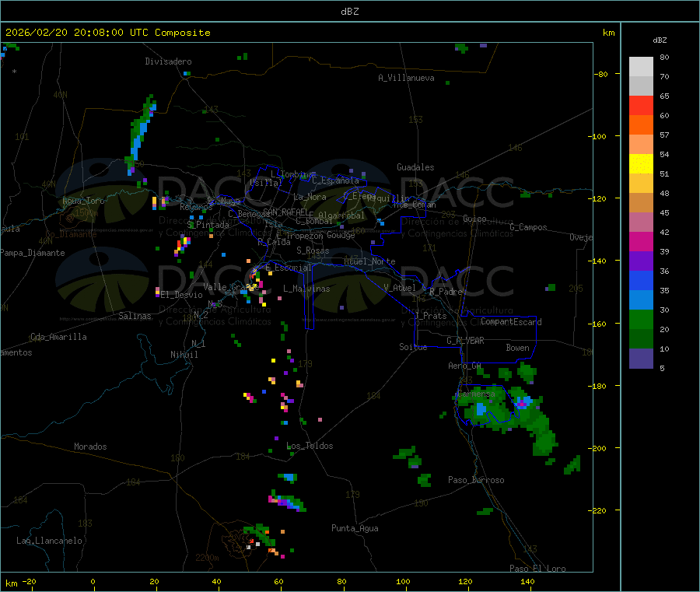
Task: Click the Bowen map label
Action: pos(518,348)
